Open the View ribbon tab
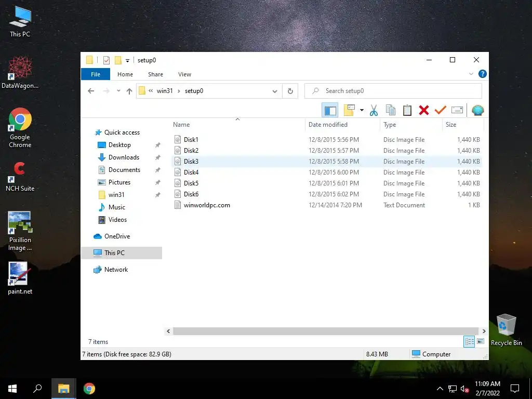The height and width of the screenshot is (399, 532). [x=184, y=74]
